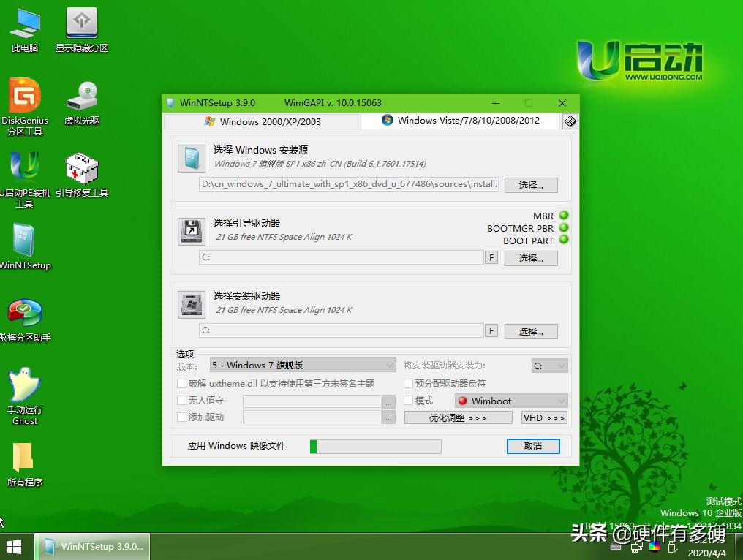Switch to the Windows 2000/XP/2003 tab
The height and width of the screenshot is (560, 743).
tap(271, 121)
